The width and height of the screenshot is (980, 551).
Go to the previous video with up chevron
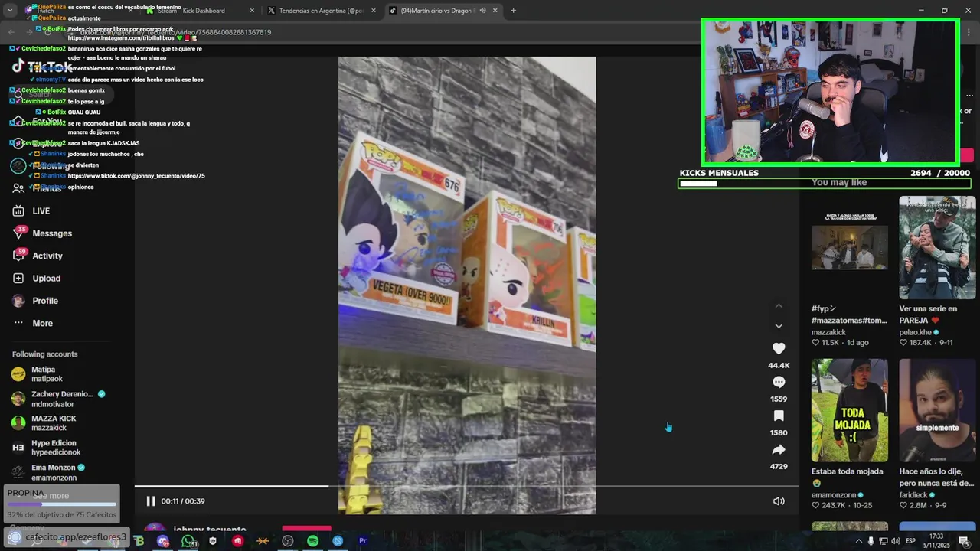click(x=779, y=306)
